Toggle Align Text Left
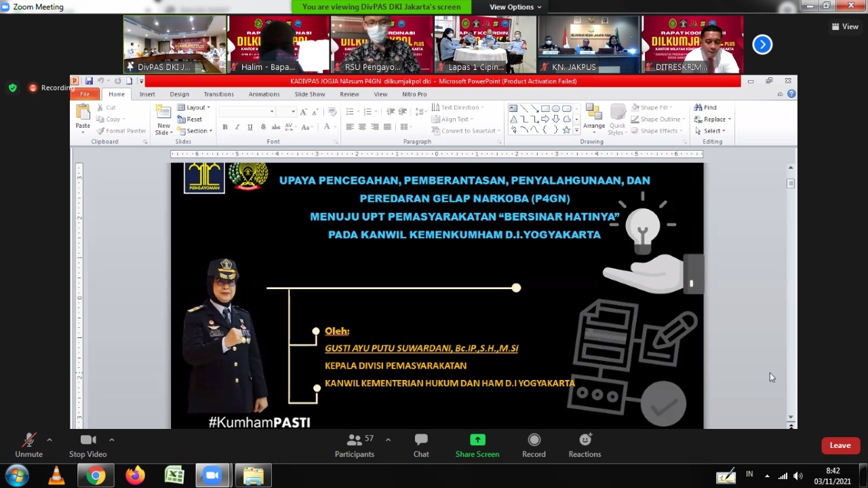Viewport: 868px width, 488px height. pyautogui.click(x=350, y=127)
